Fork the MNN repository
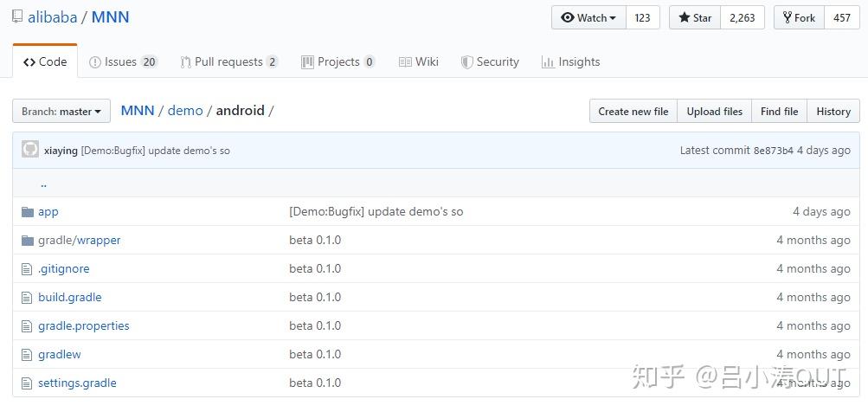 coord(799,17)
